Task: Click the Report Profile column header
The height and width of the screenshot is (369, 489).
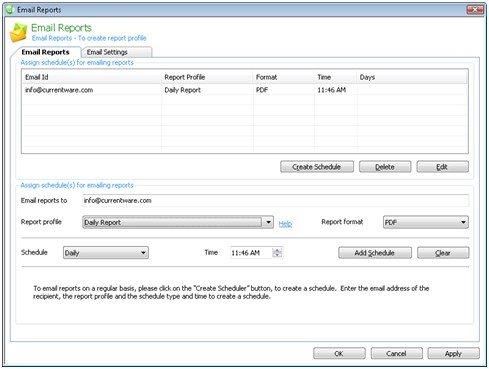Action: pyautogui.click(x=207, y=77)
